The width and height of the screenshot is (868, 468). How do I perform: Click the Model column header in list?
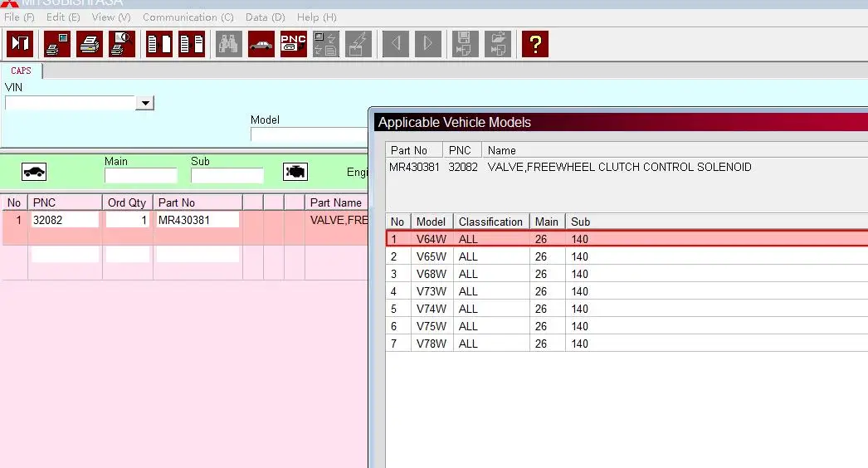pyautogui.click(x=431, y=222)
